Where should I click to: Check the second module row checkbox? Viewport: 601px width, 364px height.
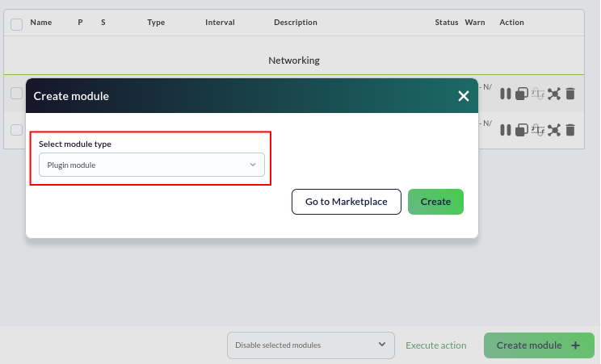(16, 130)
